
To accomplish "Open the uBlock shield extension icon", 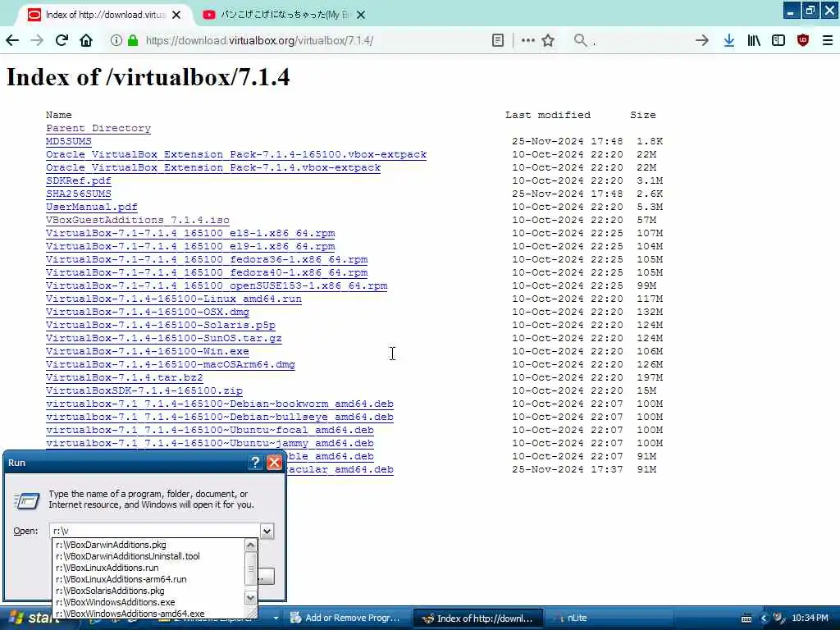I will click(x=802, y=40).
